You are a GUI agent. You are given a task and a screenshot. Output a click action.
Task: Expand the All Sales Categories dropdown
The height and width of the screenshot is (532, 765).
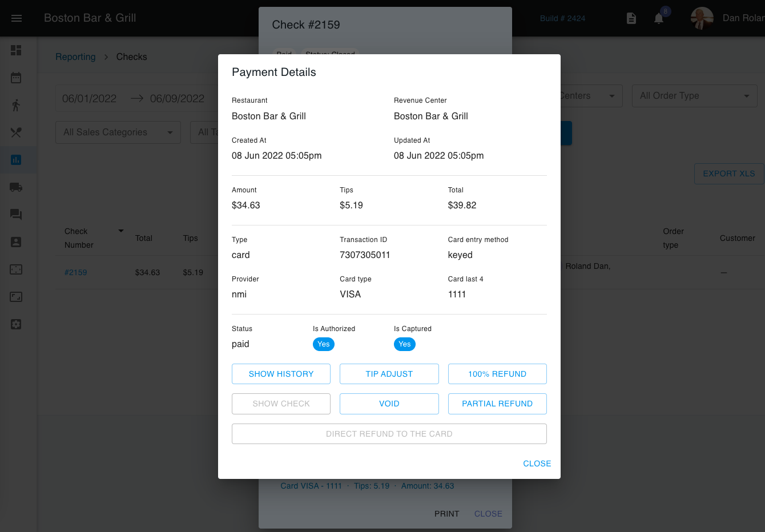(118, 132)
